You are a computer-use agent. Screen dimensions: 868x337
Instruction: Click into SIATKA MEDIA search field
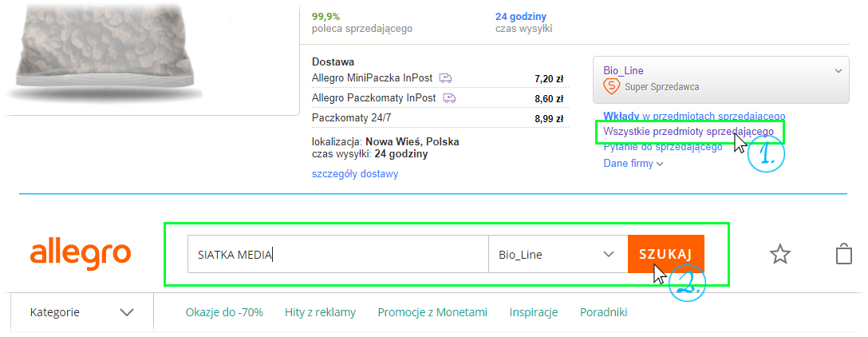[337, 255]
